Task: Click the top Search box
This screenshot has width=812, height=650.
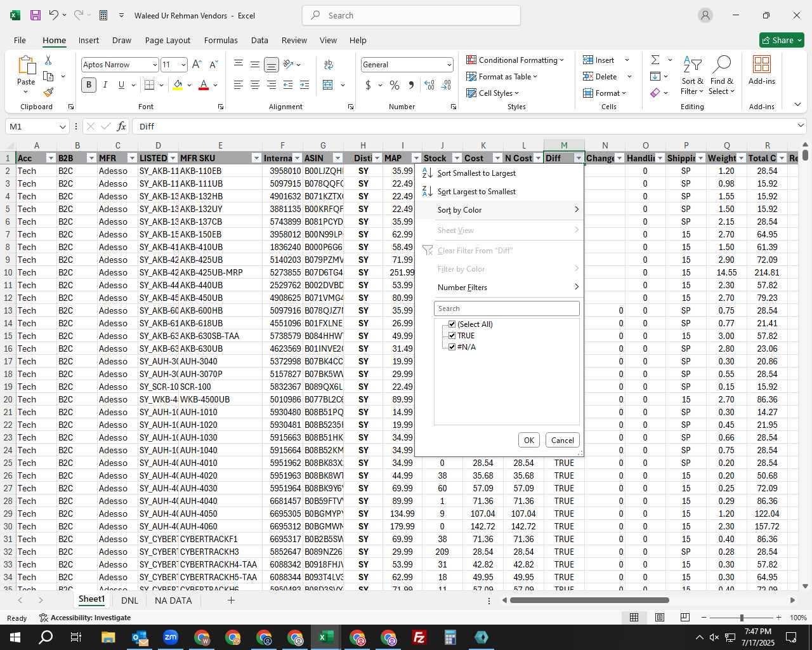Action: 411,15
